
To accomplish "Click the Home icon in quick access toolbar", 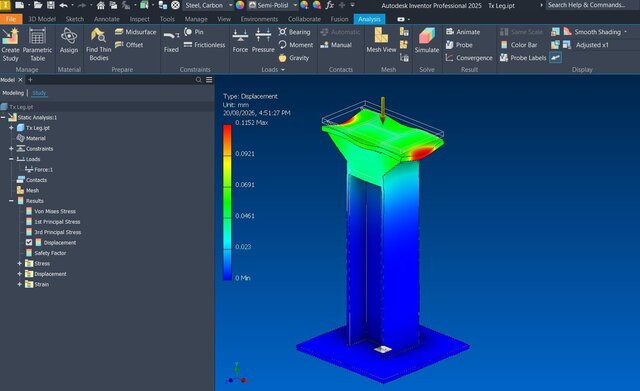I will (x=100, y=5).
